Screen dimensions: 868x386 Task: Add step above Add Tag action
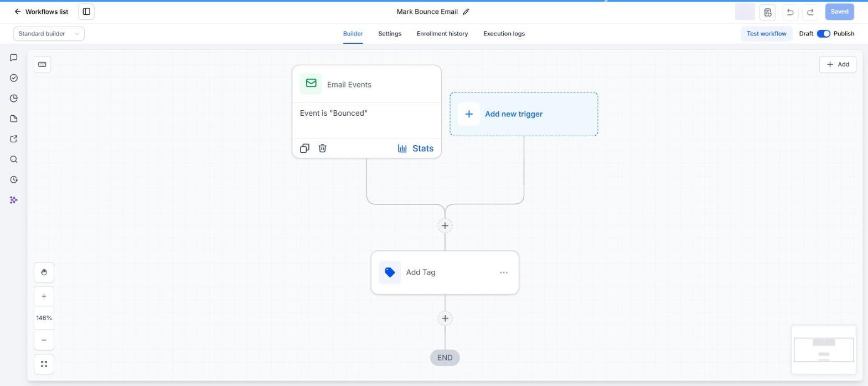[445, 226]
